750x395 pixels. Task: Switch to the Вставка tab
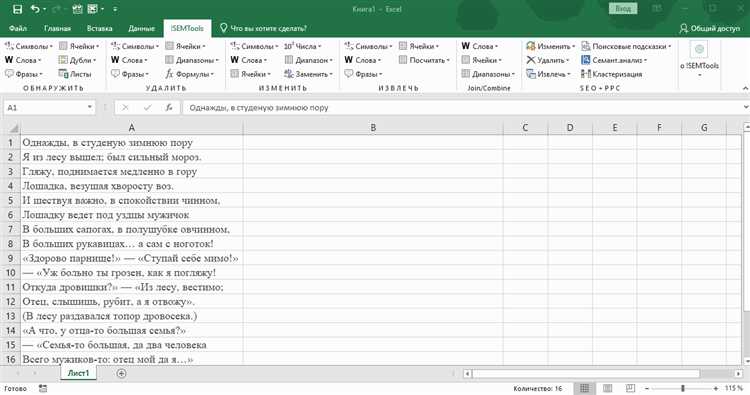pos(99,29)
